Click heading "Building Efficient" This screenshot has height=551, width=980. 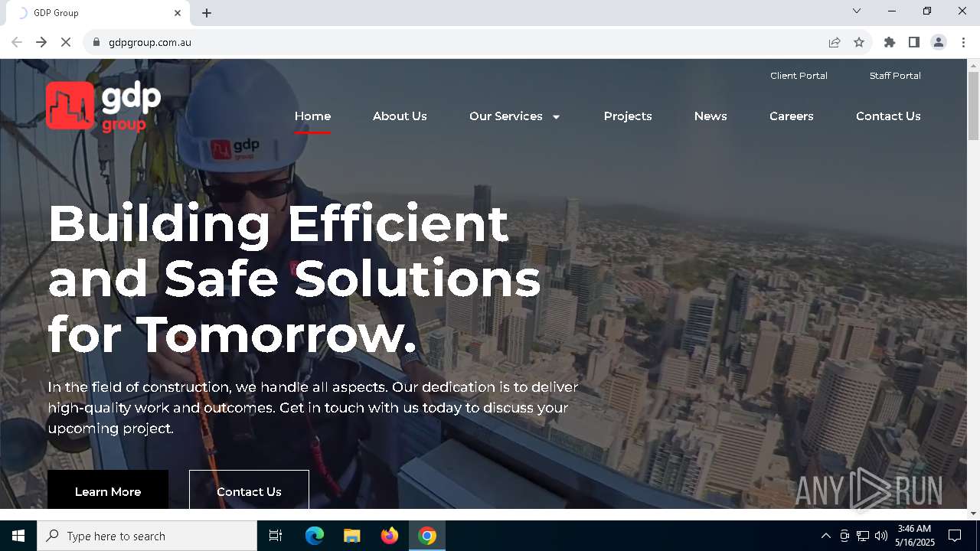[x=278, y=223]
